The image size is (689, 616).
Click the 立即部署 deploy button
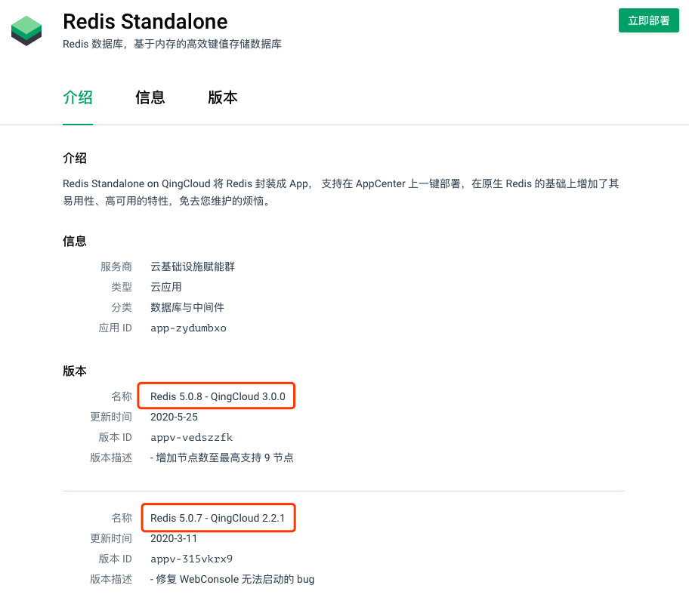(x=648, y=20)
